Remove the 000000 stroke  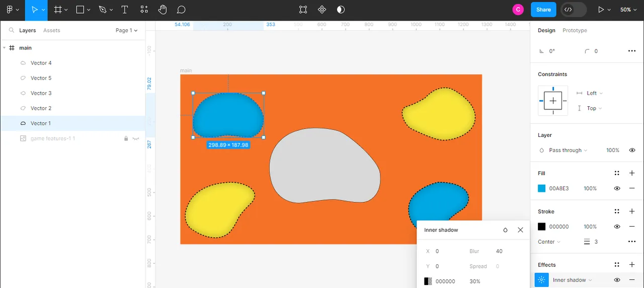(632, 227)
